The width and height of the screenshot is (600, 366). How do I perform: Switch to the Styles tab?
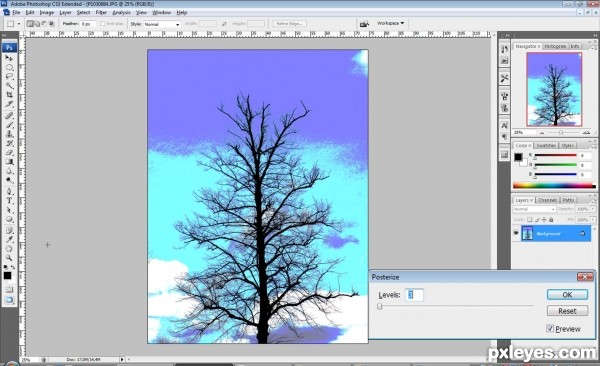(567, 145)
